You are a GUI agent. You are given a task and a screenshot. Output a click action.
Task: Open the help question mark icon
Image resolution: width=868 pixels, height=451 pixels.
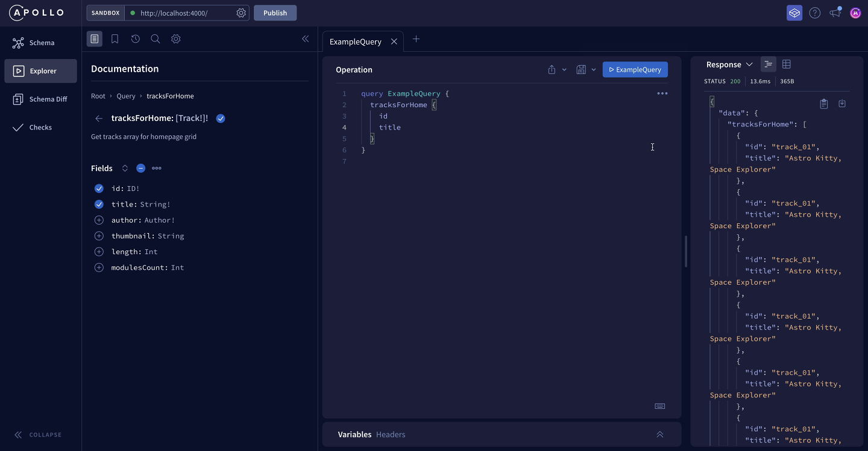tap(815, 13)
